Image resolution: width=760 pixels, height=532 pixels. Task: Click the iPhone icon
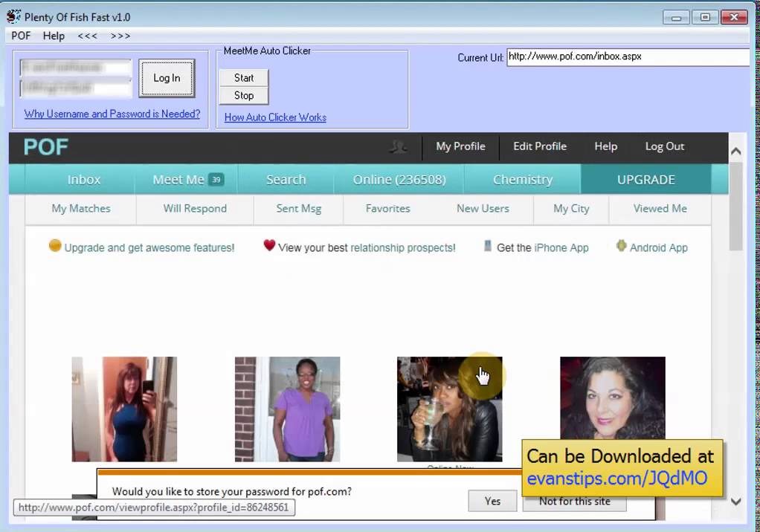point(488,246)
